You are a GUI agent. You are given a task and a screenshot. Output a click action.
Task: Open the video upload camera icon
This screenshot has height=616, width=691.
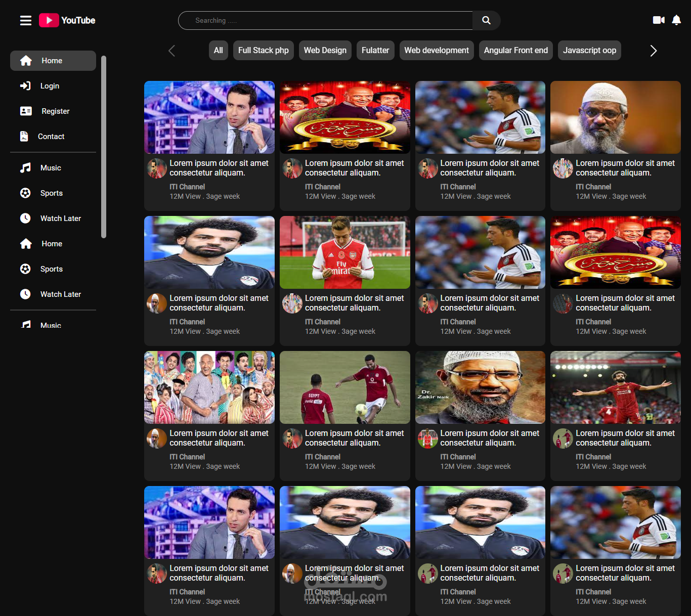point(658,20)
